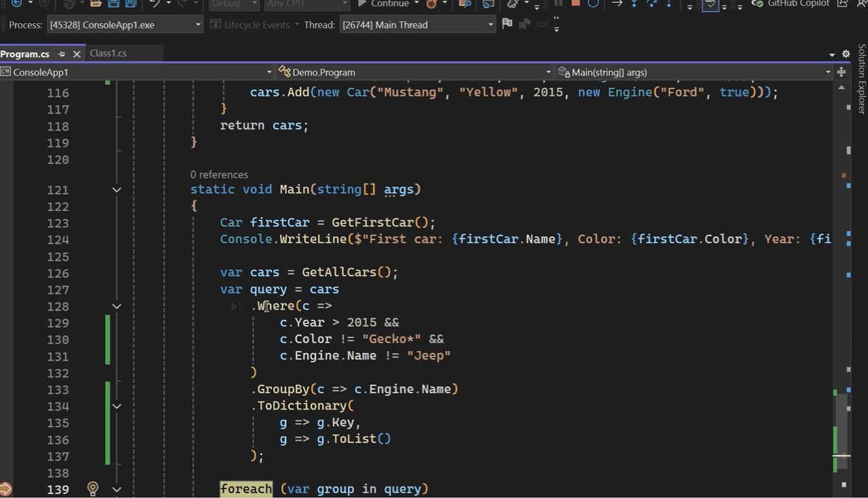The height and width of the screenshot is (498, 868).
Task: Undo the last edit
Action: click(x=154, y=4)
